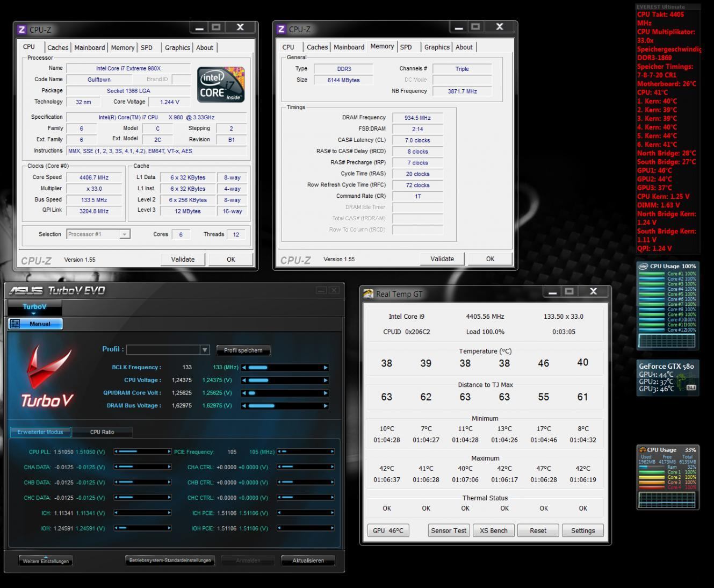Click the Z icon in the CPU-Z processor window title bar
This screenshot has height=588, width=714.
pos(21,30)
